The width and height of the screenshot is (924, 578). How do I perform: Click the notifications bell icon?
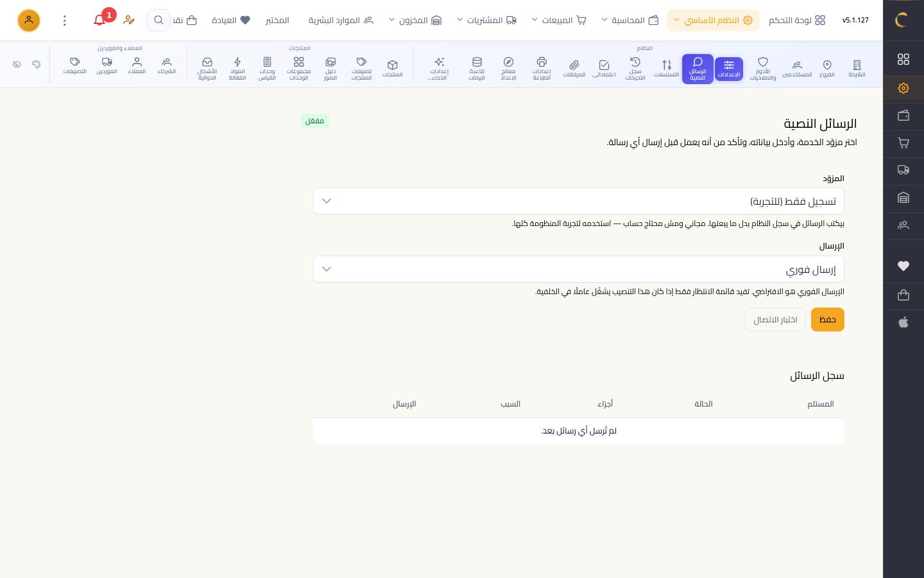[99, 21]
